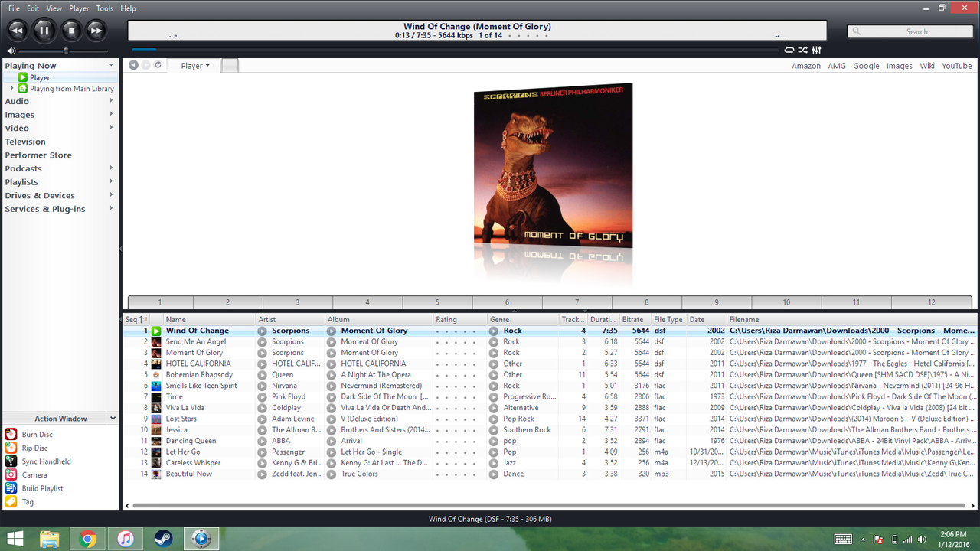Select Player in the Playing Now tree
Viewport: 980px width, 551px height.
(40, 77)
